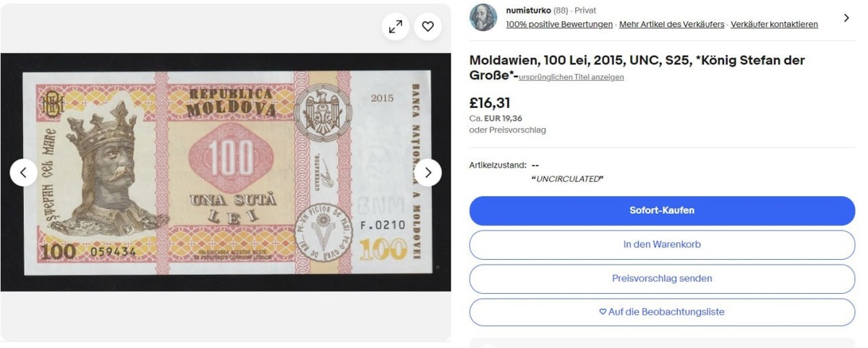Show the previous image with the left arrow
This screenshot has width=868, height=348.
tap(24, 172)
